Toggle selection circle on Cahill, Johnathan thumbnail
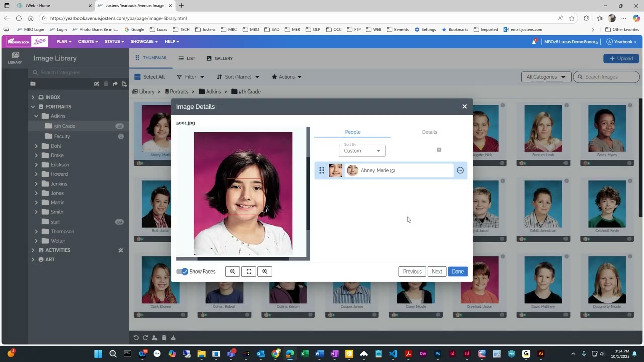 point(566,181)
